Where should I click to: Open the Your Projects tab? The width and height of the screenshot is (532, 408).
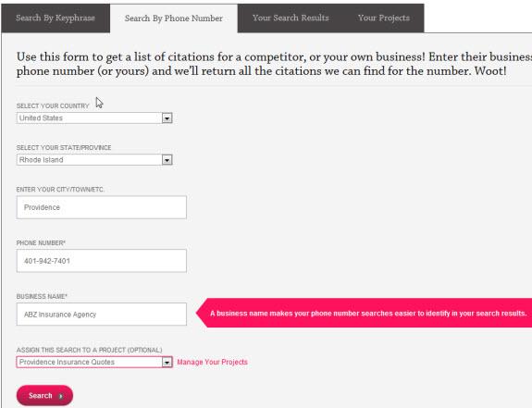384,19
